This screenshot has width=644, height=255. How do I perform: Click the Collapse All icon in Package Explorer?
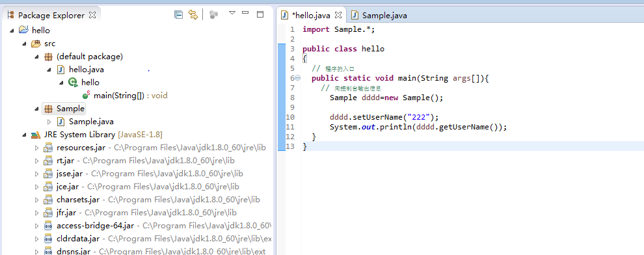coord(178,15)
